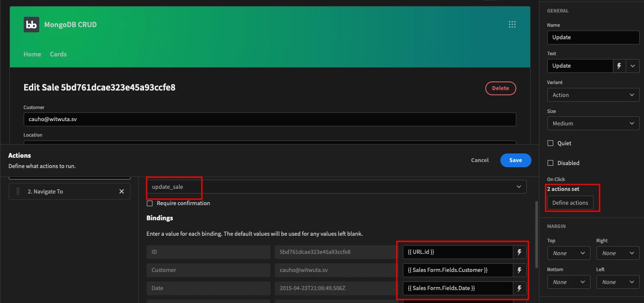644x303 pixels.
Task: Open the Left margin dropdown
Action: (x=618, y=282)
